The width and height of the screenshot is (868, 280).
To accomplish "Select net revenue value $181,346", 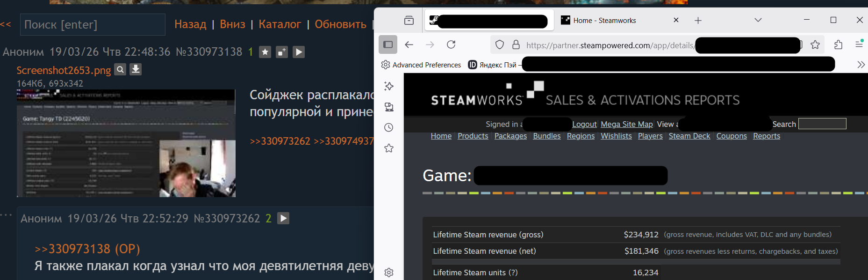I will (641, 251).
